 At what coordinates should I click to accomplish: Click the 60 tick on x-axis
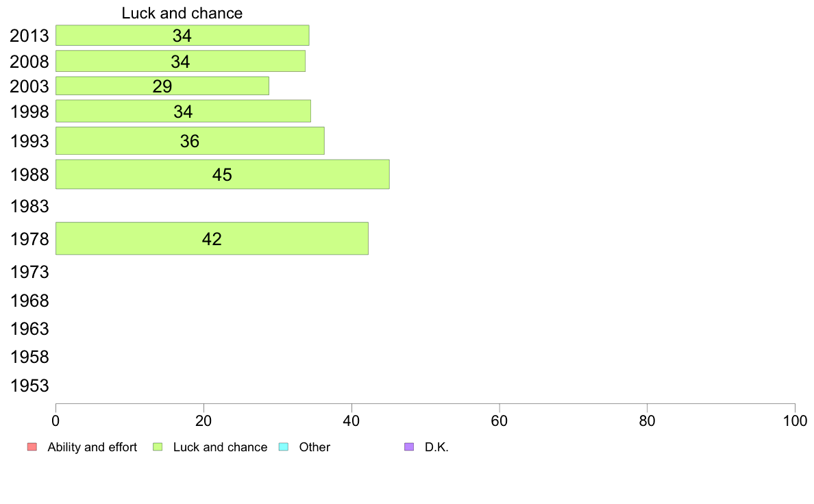point(500,421)
